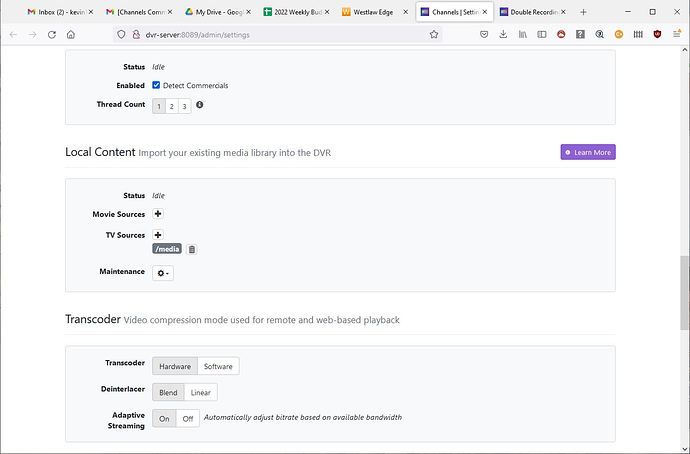Click the Thread Count info icon

pos(200,105)
